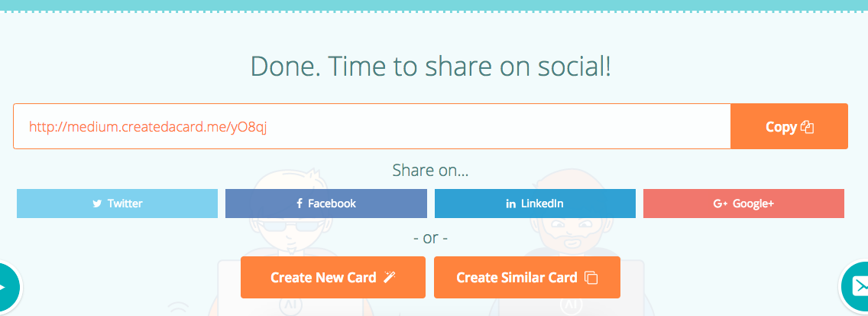Click the createdacard.me URL field
This screenshot has height=316, width=868.
click(371, 126)
